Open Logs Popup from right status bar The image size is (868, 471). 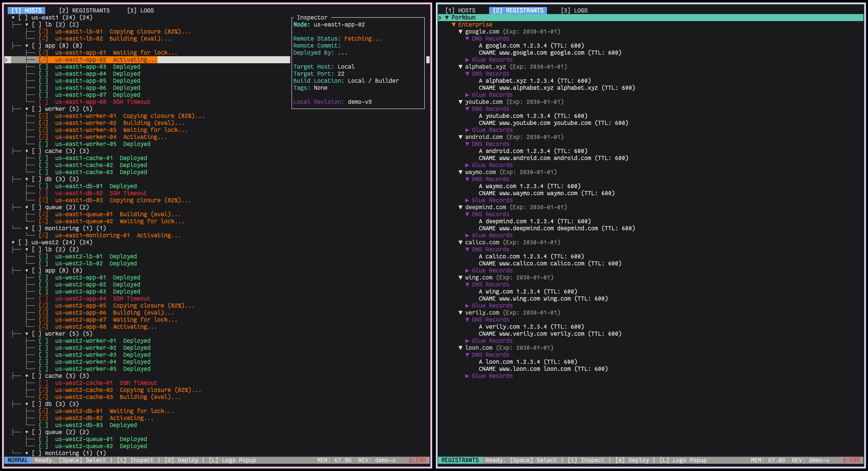(683, 460)
